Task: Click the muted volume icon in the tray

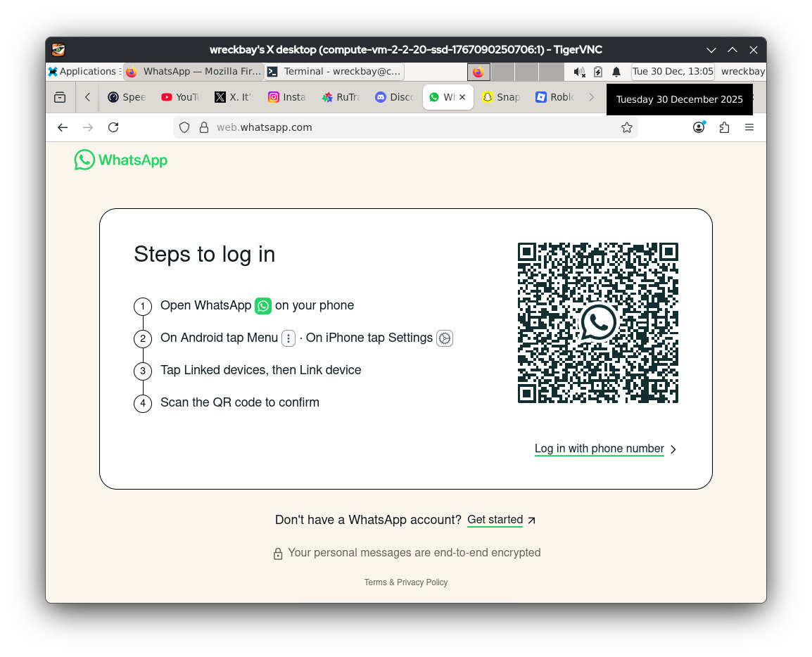Action: pos(580,72)
